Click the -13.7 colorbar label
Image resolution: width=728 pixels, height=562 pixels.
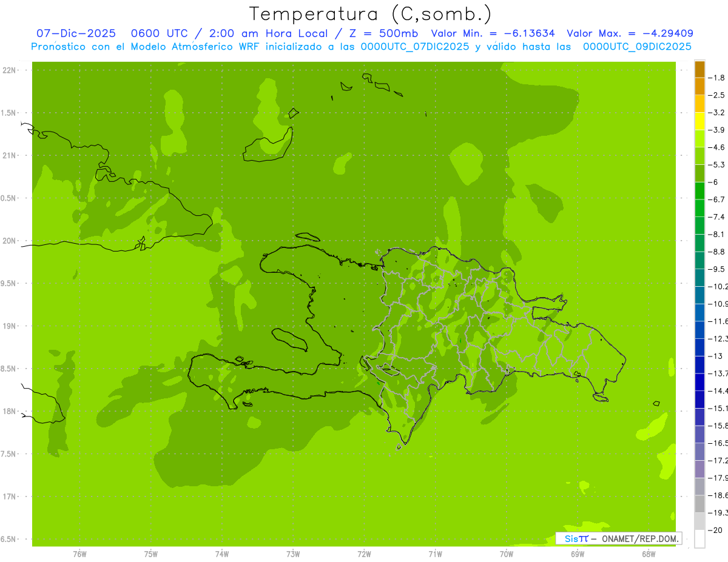(x=717, y=373)
